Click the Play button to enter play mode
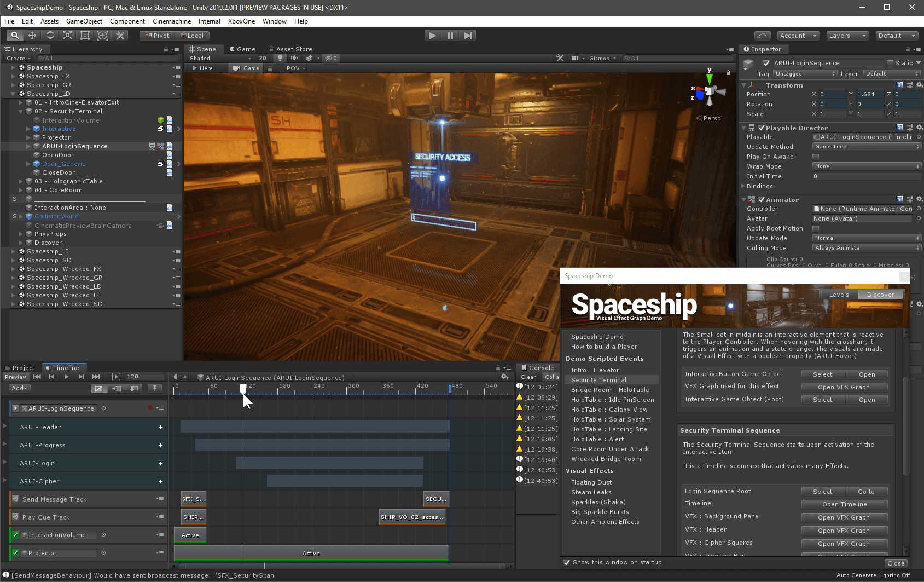924x582 pixels. [x=433, y=36]
